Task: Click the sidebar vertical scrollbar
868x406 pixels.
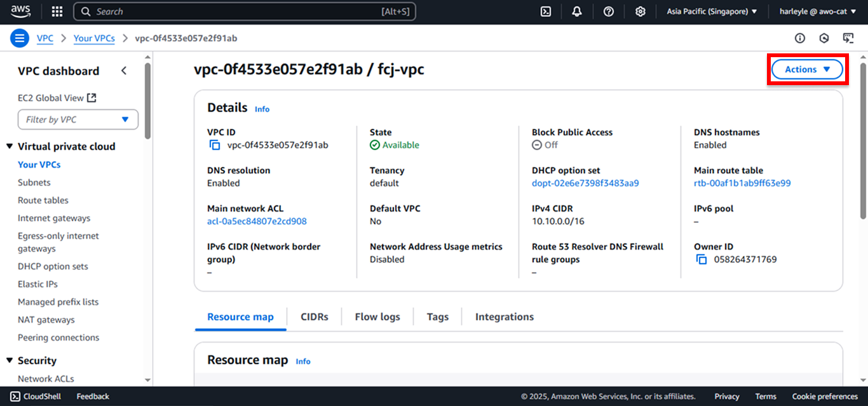Action: [x=148, y=100]
